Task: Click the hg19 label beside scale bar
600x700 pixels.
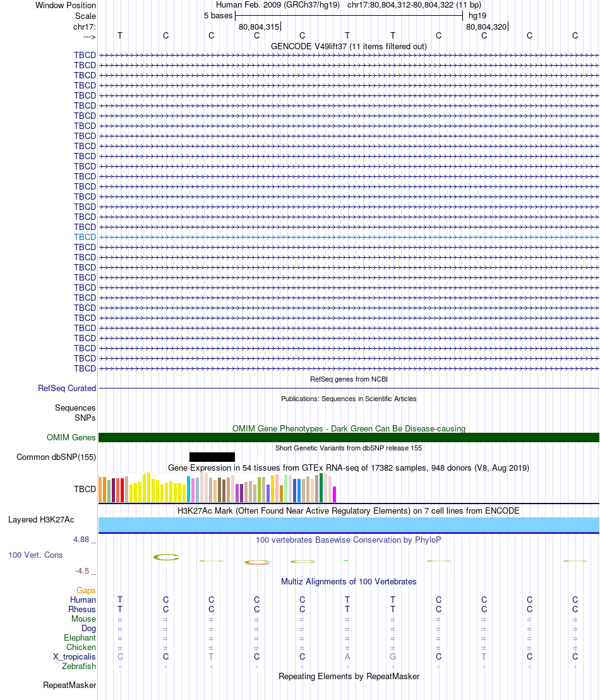Action: (477, 16)
